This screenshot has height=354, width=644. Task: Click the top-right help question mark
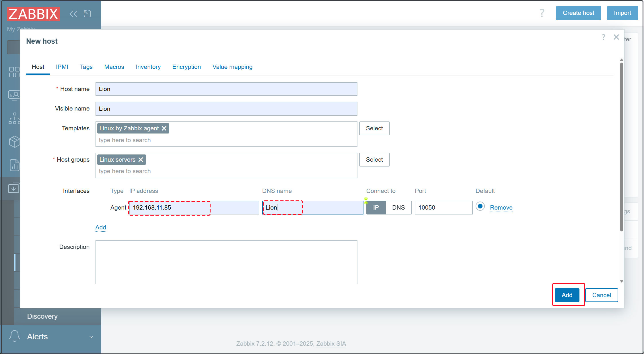tap(542, 13)
